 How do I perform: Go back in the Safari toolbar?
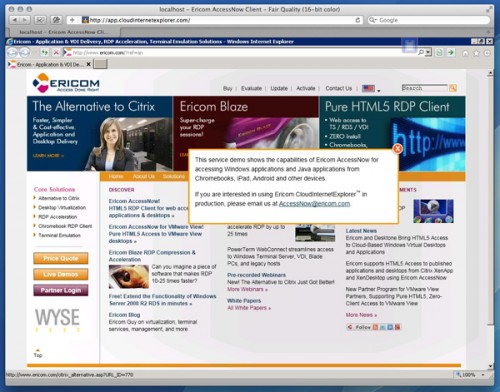pos(15,20)
